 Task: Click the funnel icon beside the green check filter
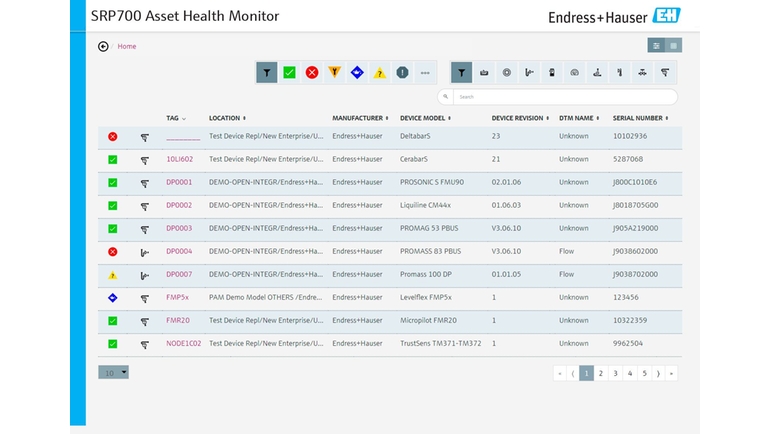click(267, 73)
